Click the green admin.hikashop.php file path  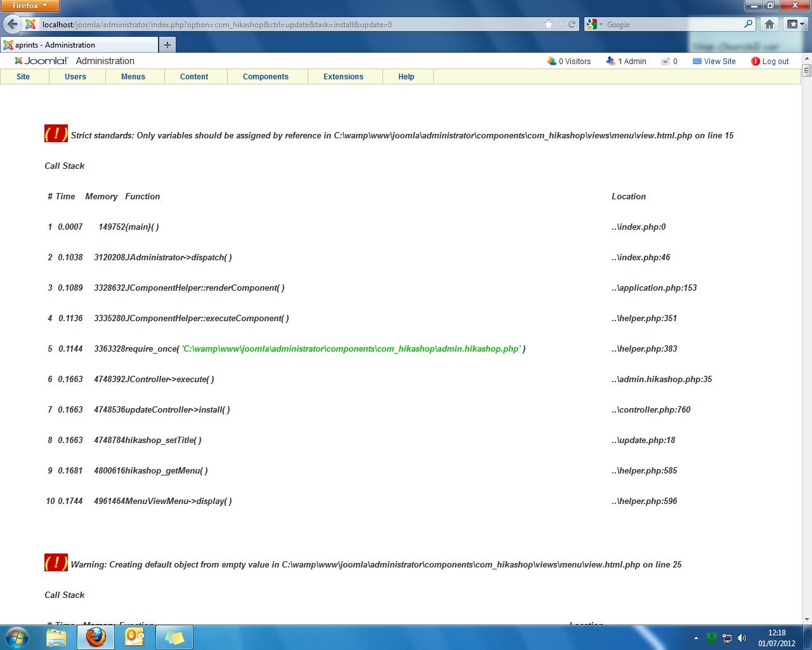[x=351, y=349]
